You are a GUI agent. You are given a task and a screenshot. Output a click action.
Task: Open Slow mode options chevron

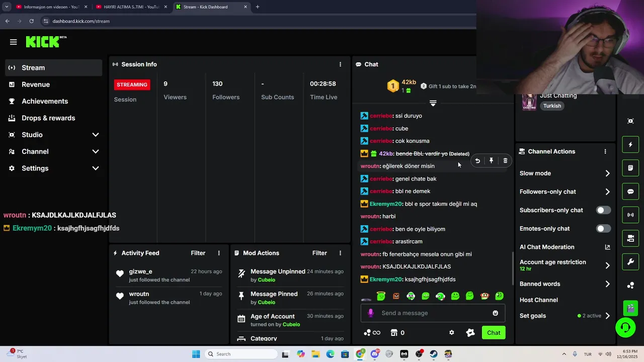click(x=607, y=173)
